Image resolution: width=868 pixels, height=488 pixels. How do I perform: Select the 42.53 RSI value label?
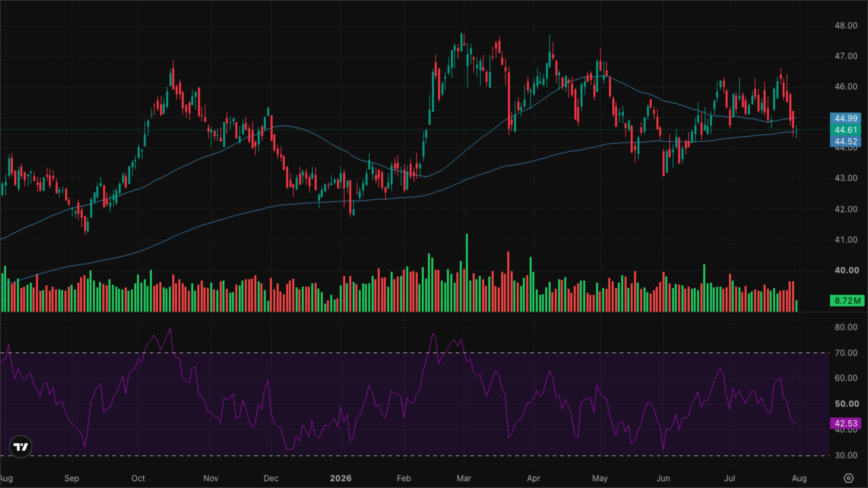pyautogui.click(x=846, y=423)
